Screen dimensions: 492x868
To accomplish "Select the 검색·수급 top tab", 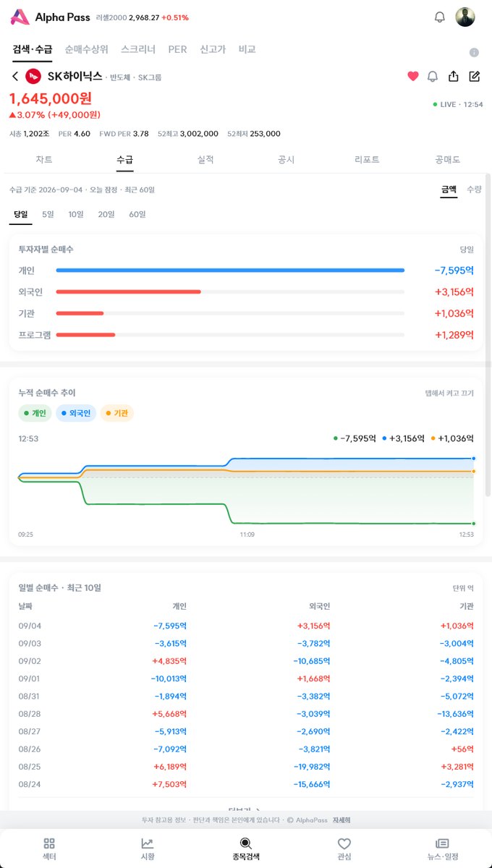I will [33, 49].
